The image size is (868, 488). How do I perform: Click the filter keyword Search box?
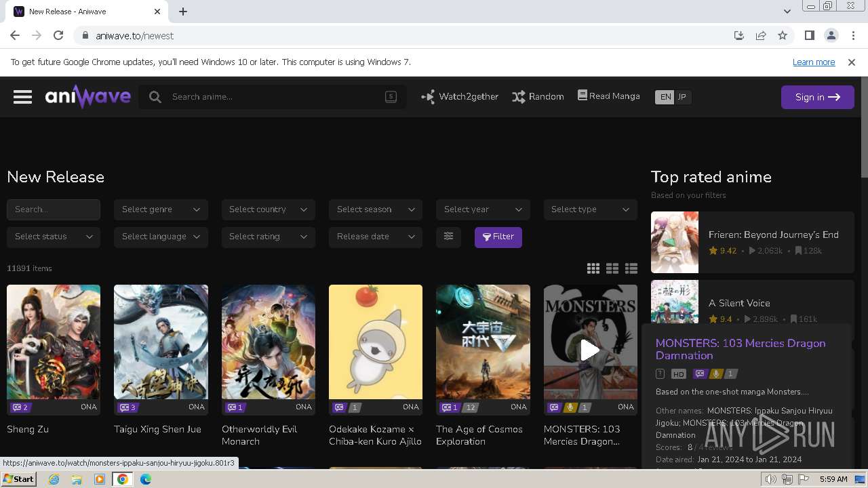[x=54, y=209]
